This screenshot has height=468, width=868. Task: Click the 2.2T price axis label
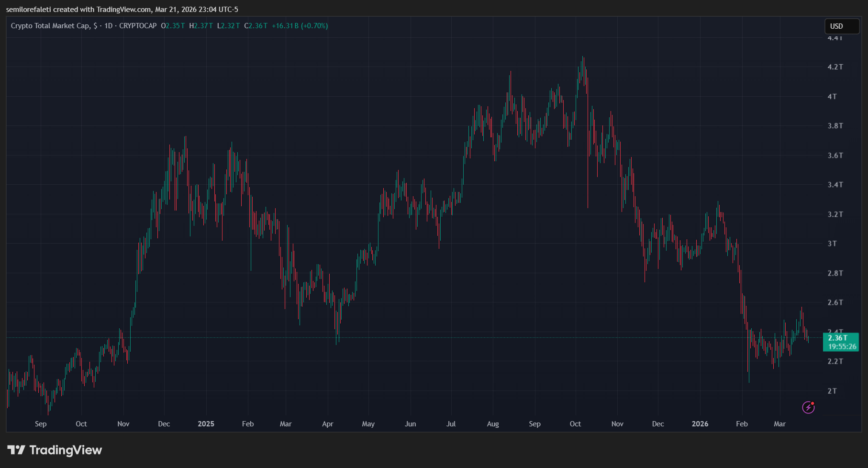835,361
